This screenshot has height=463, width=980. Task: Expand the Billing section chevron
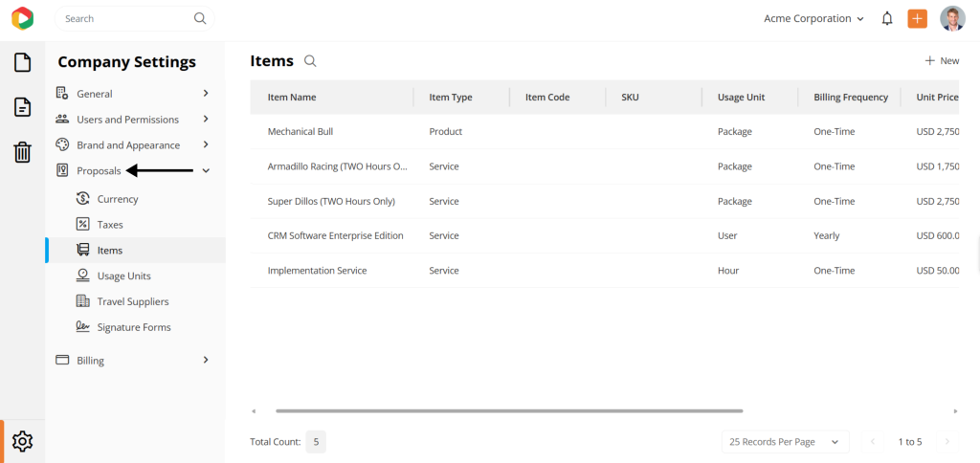coord(206,360)
